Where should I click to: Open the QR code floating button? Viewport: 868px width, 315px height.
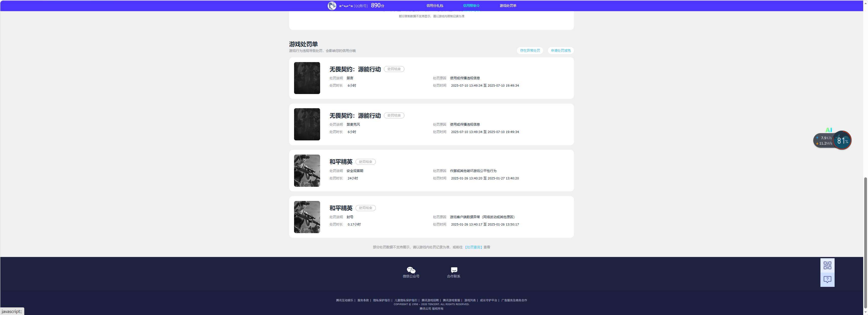(x=827, y=265)
